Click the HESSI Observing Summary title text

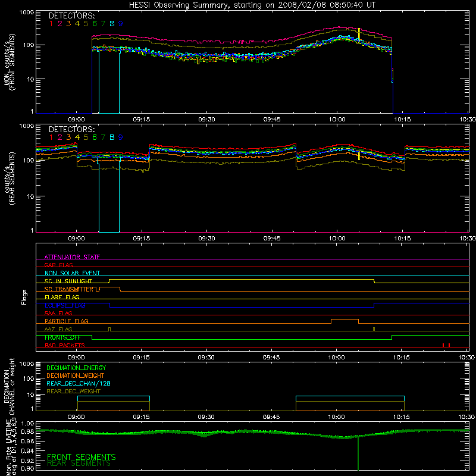252,5
